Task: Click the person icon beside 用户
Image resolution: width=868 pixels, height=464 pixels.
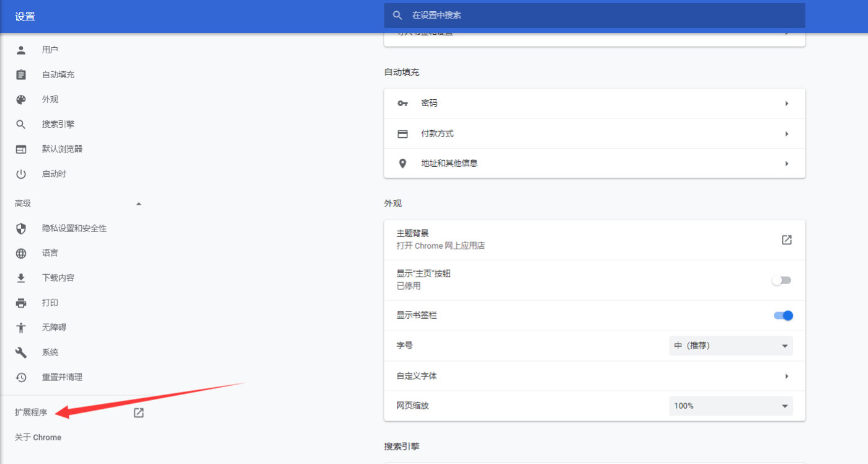Action: coord(21,50)
